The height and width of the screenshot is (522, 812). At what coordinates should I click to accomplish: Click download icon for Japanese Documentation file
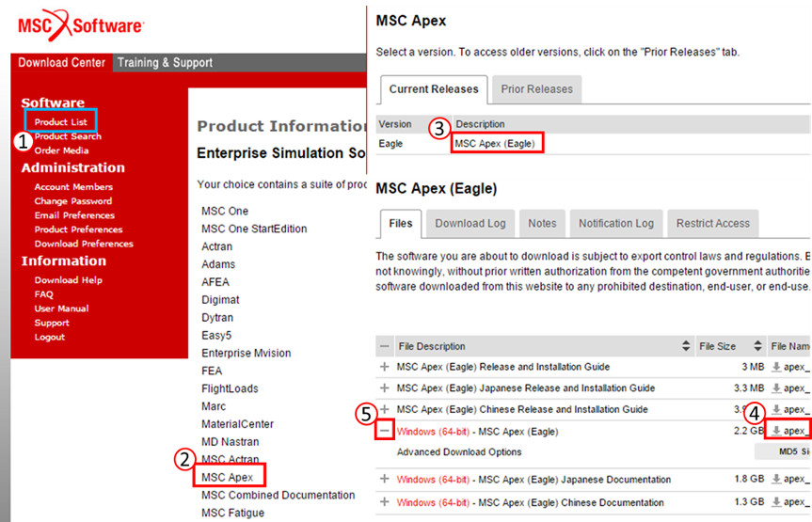point(776,479)
